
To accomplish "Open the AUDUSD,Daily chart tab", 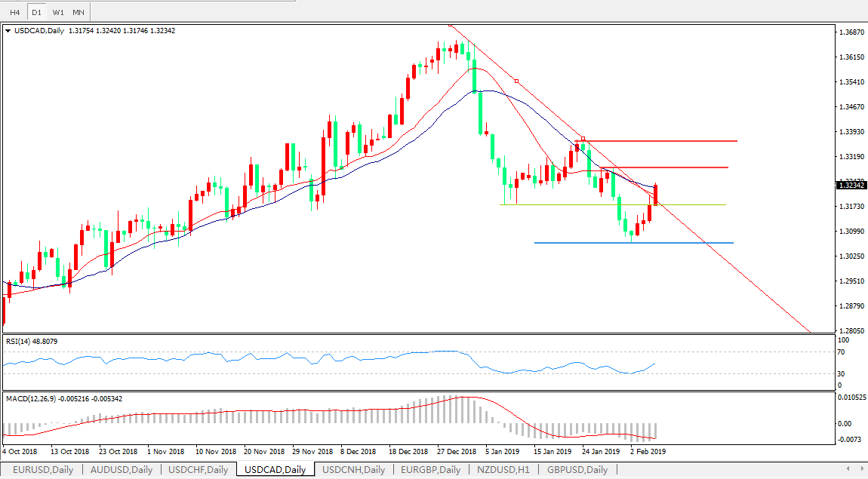I will (x=121, y=470).
